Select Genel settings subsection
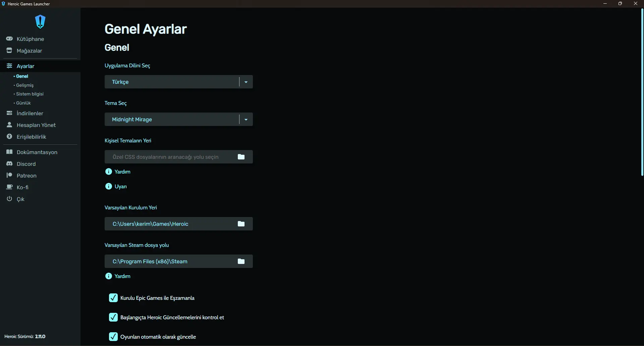Viewport: 644px width, 346px height. tap(22, 76)
